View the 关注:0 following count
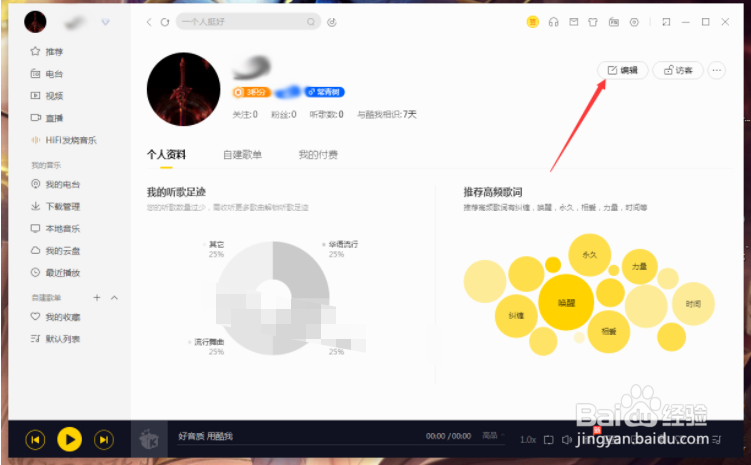The width and height of the screenshot is (751, 465). [x=245, y=114]
